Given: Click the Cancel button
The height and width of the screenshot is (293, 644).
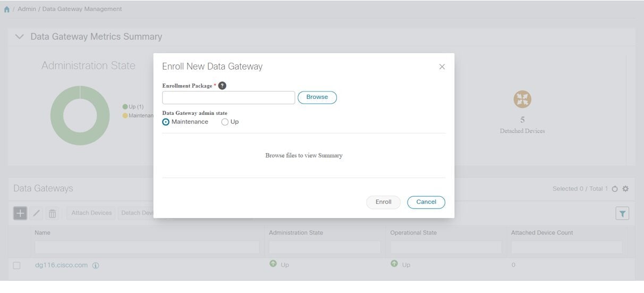Looking at the screenshot, I should coord(426,202).
